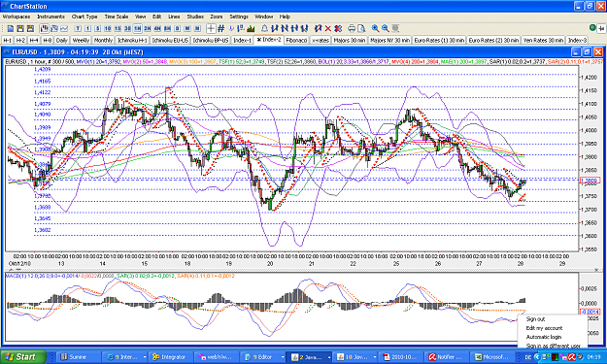
Task: Select Edit my account in popup menu
Action: (x=544, y=328)
